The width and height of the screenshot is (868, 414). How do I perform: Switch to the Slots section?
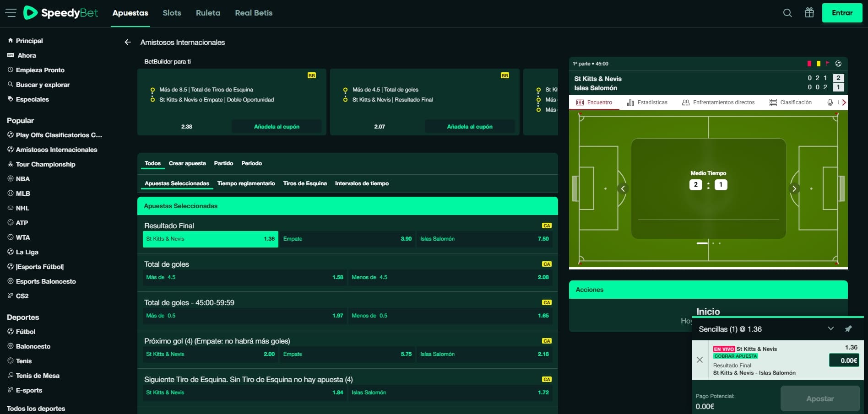coord(172,13)
